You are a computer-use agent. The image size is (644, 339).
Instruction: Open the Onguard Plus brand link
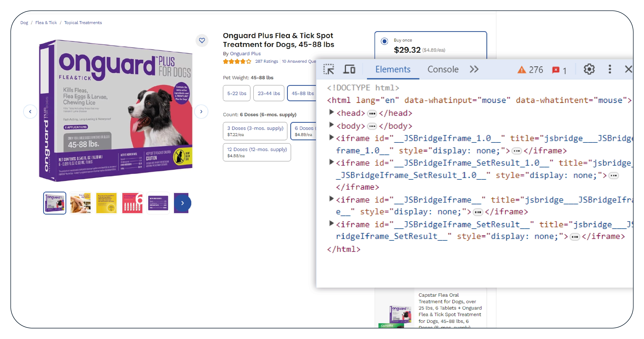[245, 53]
